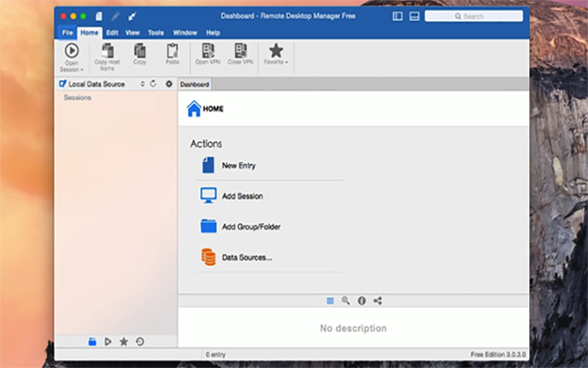Viewport: 588px width, 368px height.
Task: Click the '0 entry' status text
Action: (215, 355)
